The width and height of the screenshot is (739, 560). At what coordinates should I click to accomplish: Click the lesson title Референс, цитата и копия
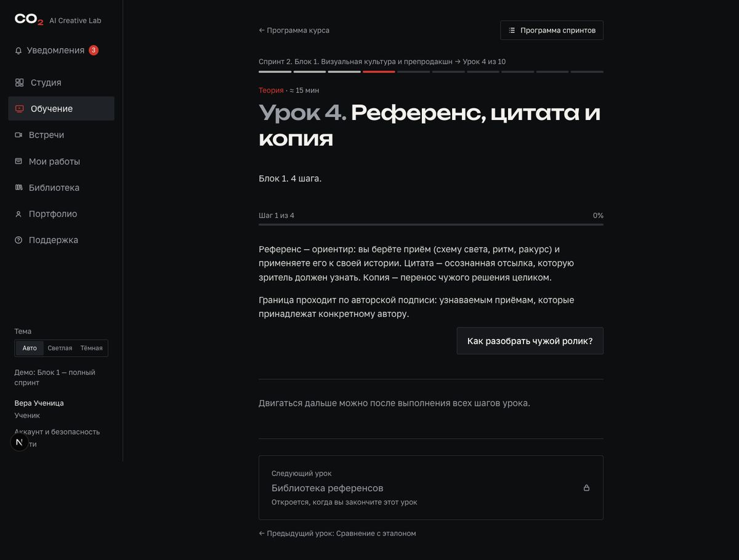tap(429, 126)
